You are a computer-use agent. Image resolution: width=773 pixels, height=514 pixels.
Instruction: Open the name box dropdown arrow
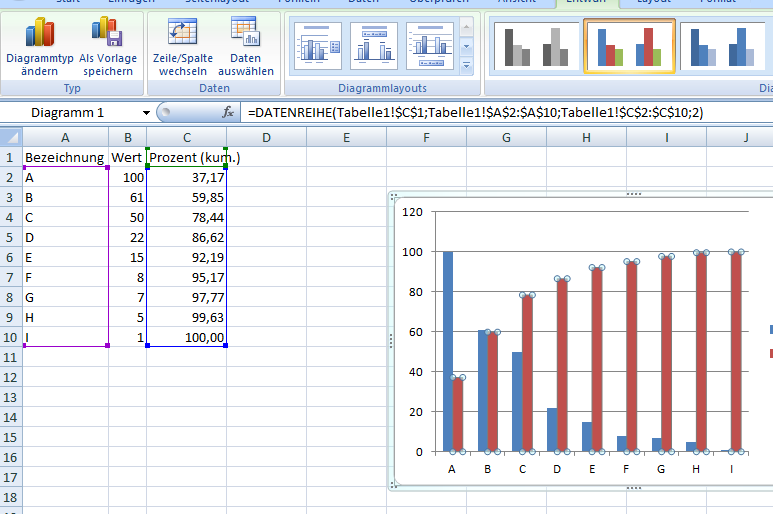pyautogui.click(x=146, y=113)
